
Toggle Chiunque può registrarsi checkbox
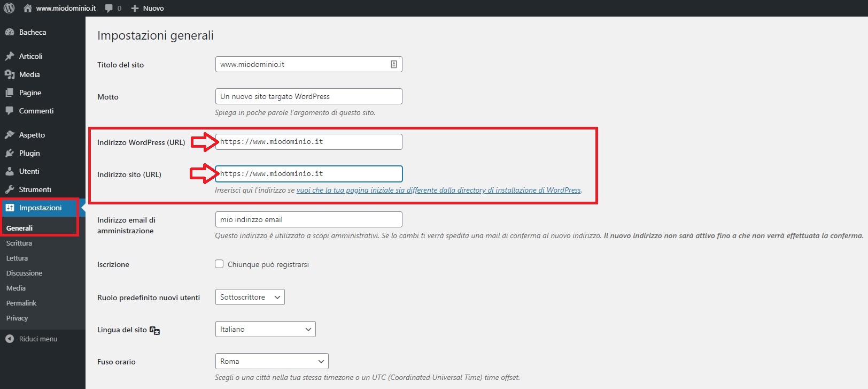(x=219, y=264)
